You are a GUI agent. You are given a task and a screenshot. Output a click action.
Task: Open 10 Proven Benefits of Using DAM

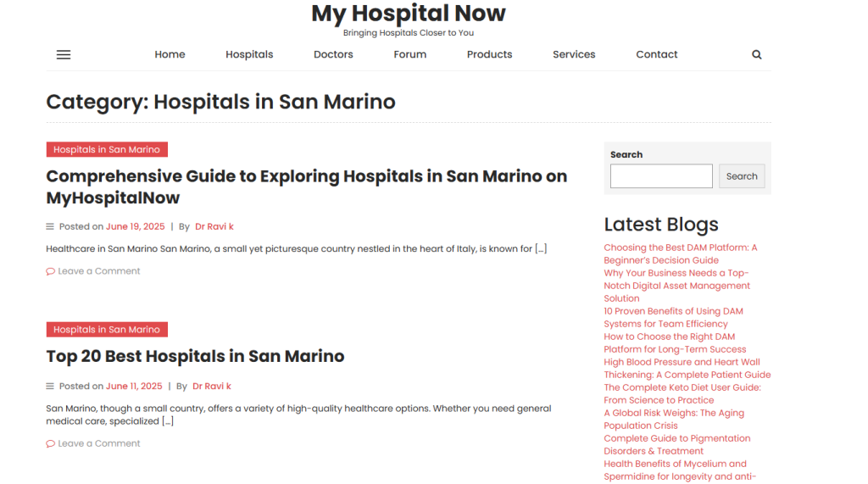point(673,318)
